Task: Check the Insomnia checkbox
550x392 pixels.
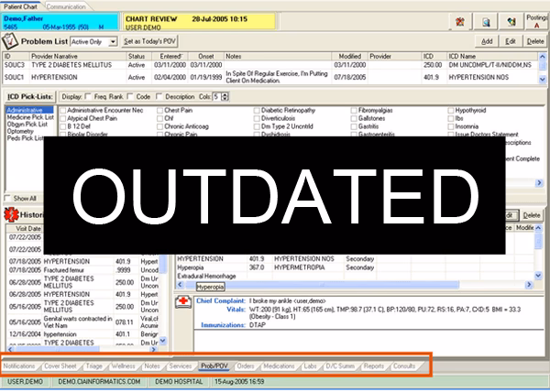Action: (451, 126)
